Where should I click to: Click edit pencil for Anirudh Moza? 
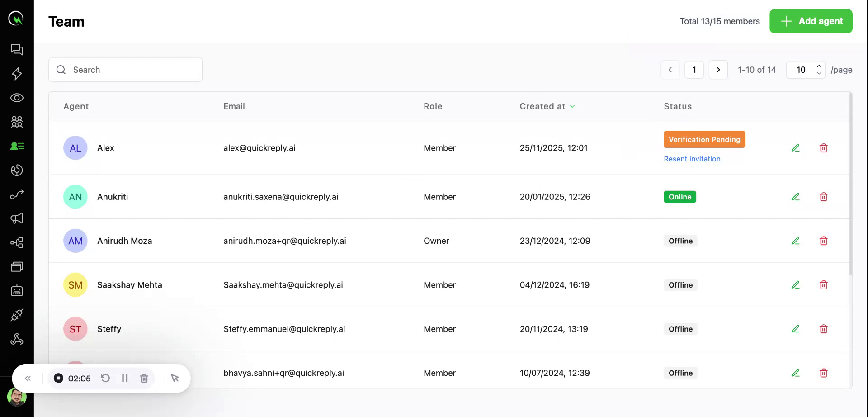795,241
